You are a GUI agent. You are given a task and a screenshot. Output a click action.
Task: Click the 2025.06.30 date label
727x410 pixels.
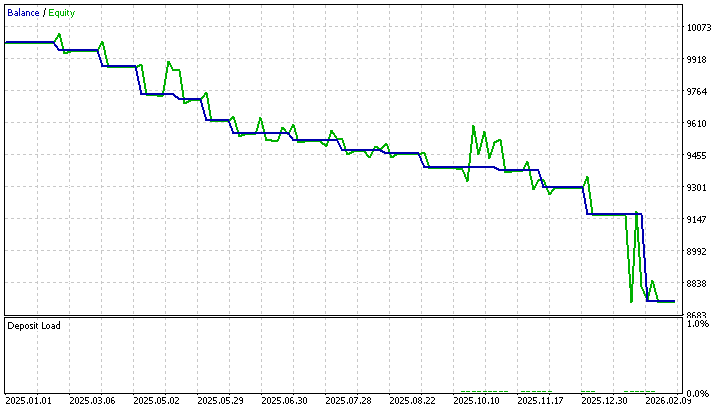pos(284,400)
